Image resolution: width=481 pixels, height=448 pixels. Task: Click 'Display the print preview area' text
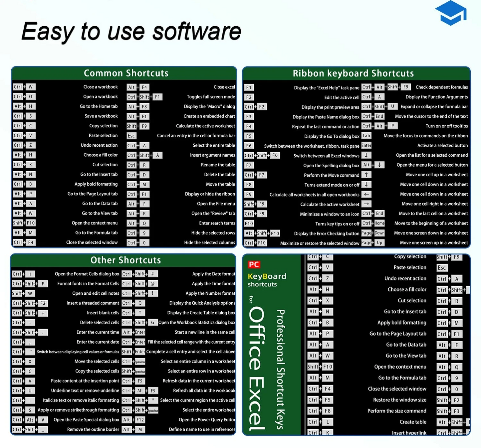[331, 107]
